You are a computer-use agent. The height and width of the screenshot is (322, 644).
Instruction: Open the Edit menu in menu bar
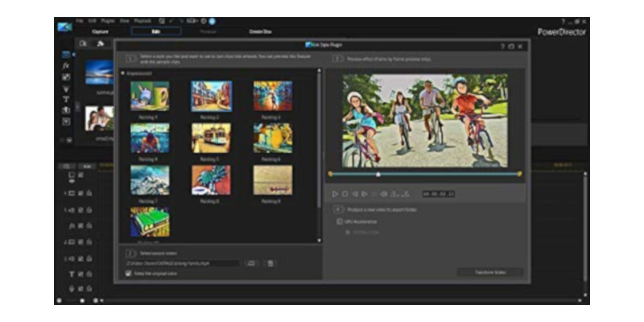92,21
